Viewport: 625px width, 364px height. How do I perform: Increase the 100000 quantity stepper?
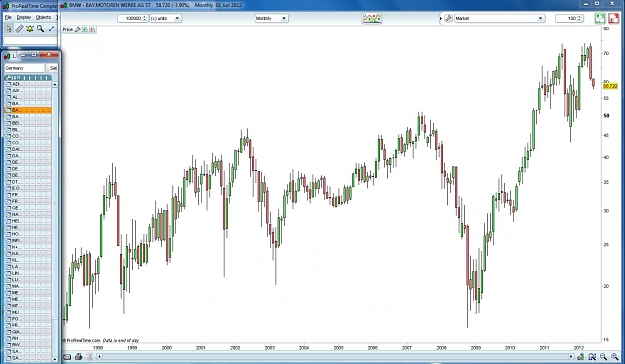tap(145, 17)
